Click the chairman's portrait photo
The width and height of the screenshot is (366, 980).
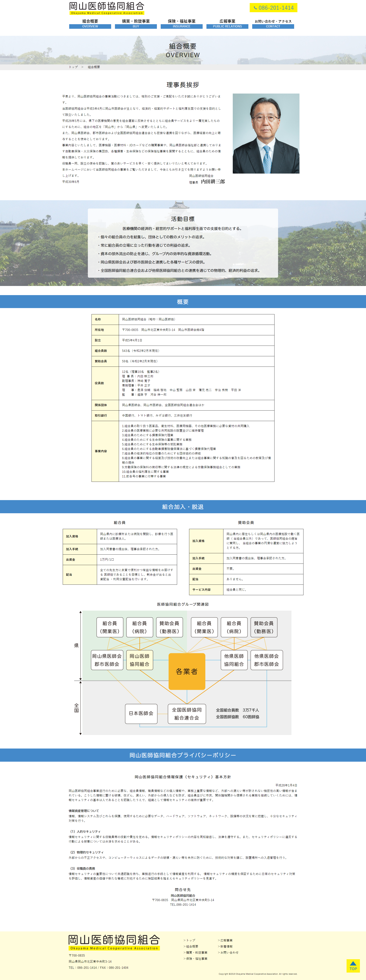pos(266,134)
